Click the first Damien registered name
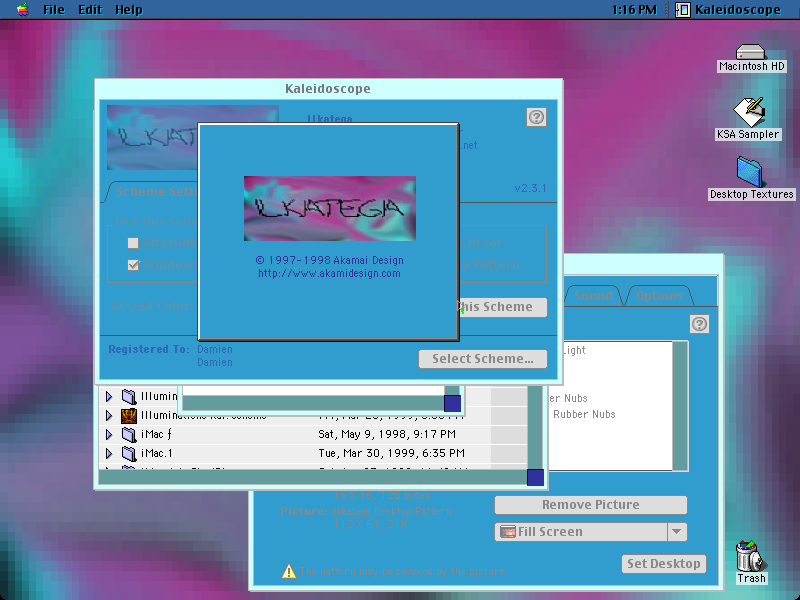This screenshot has height=600, width=800. click(x=215, y=349)
